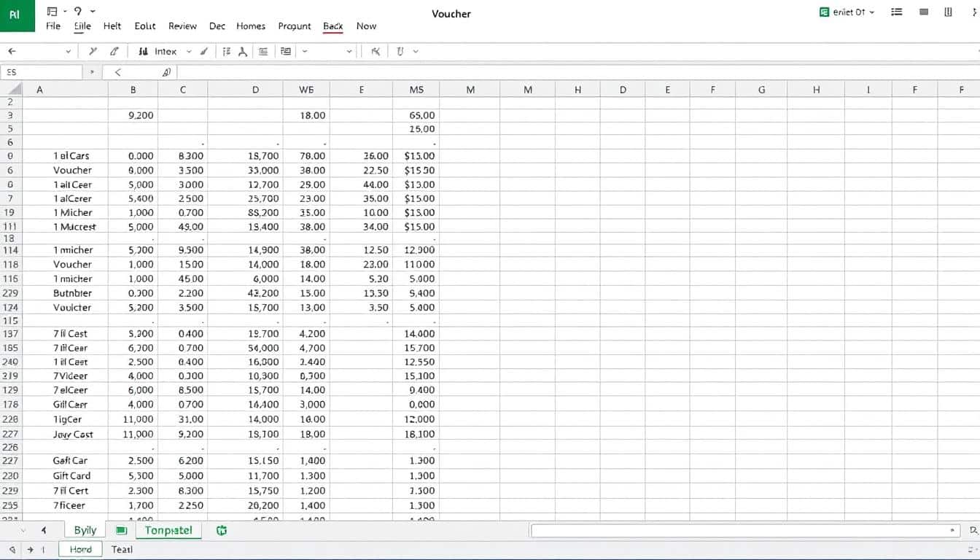Open the dropdown arrow left of the R< icon
Image resolution: width=980 pixels, height=560 pixels.
349,52
